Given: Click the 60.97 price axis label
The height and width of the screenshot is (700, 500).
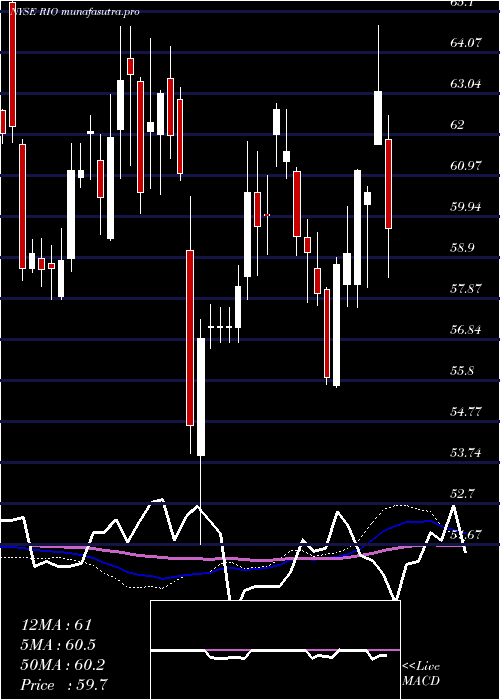Looking at the screenshot, I should point(466,166).
